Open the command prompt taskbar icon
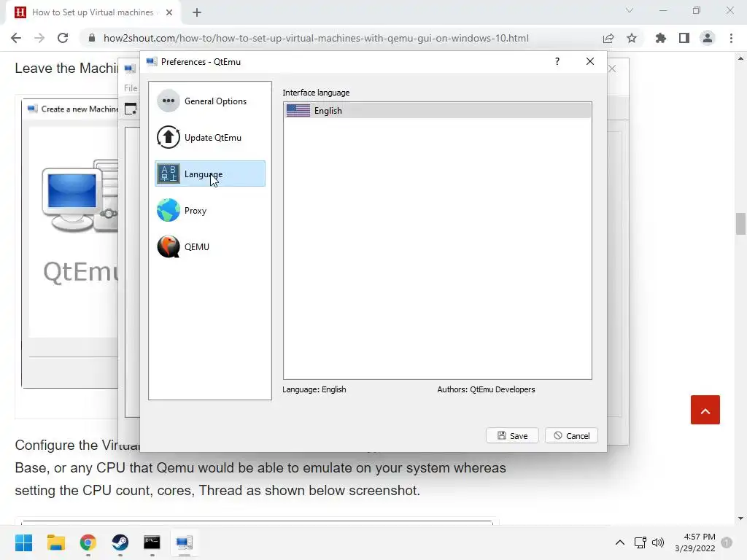747x560 pixels. point(152,542)
